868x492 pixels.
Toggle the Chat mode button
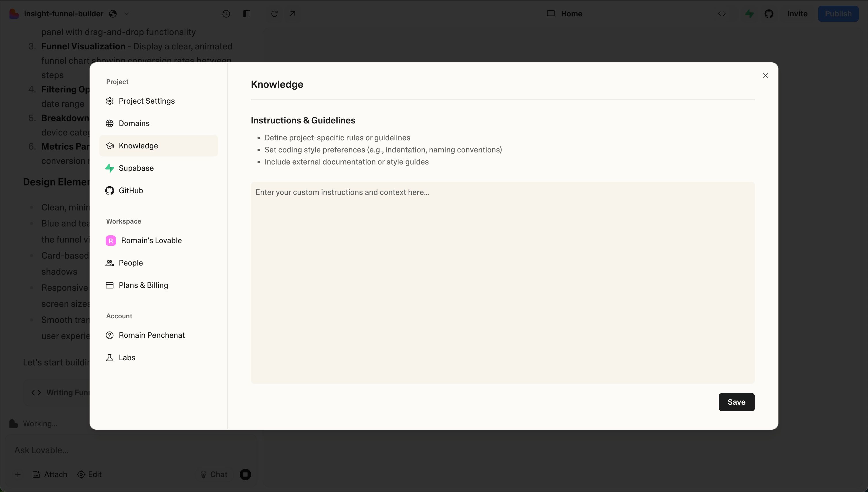[x=214, y=474]
